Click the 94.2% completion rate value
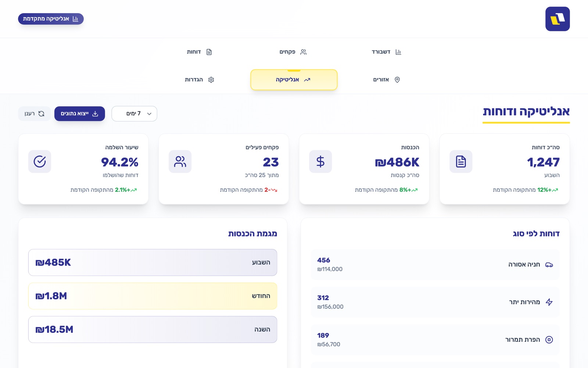The image size is (588, 368). point(120,162)
